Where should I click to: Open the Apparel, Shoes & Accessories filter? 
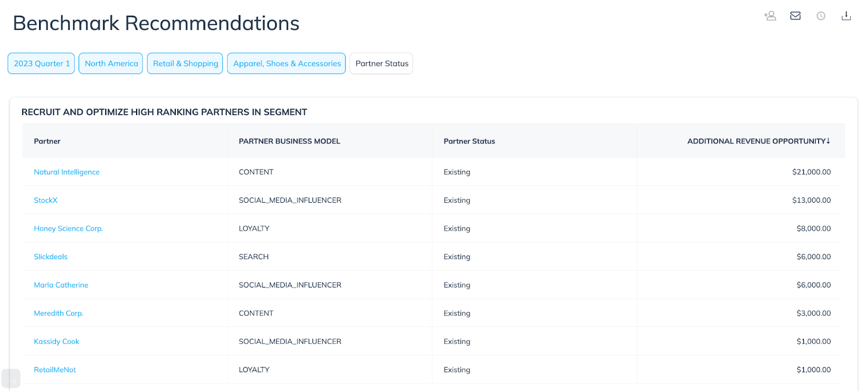point(286,63)
